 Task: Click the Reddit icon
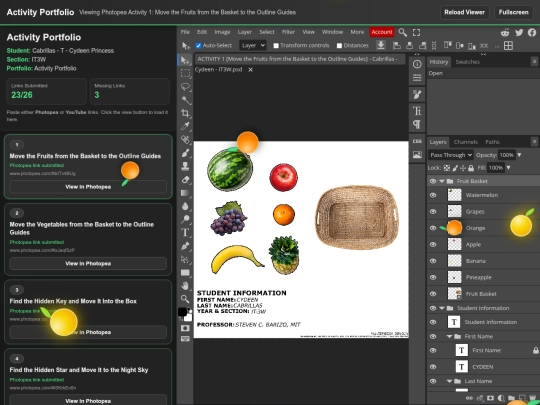(x=505, y=32)
